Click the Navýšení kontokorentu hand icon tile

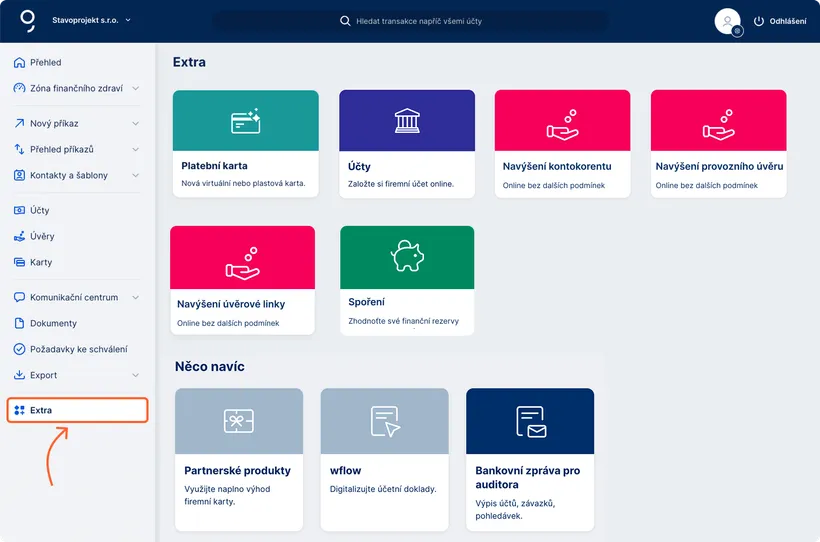point(562,121)
